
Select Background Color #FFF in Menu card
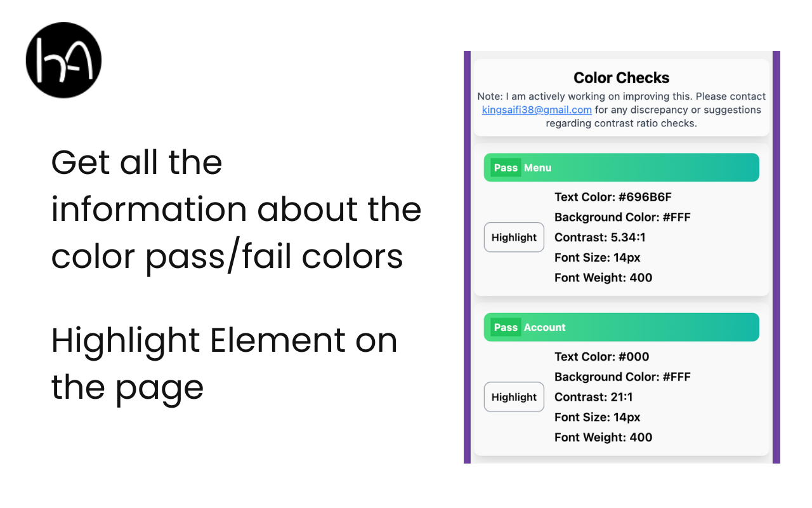[622, 217]
